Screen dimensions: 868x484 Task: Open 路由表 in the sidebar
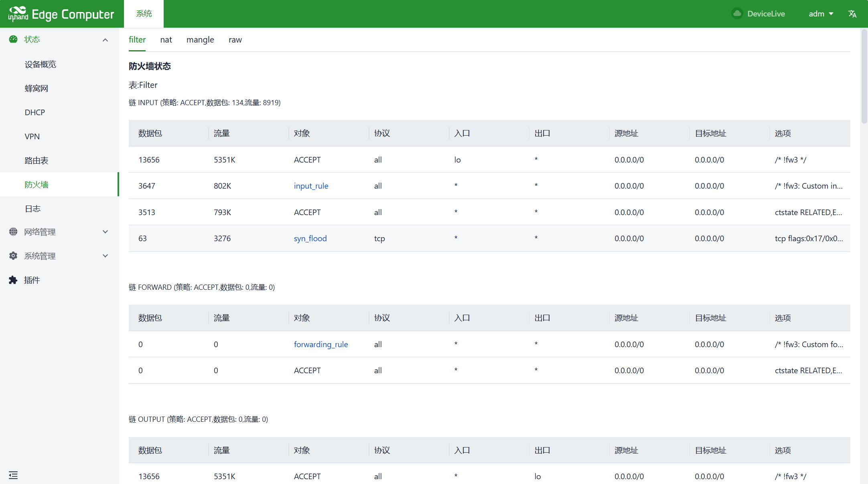coord(59,161)
